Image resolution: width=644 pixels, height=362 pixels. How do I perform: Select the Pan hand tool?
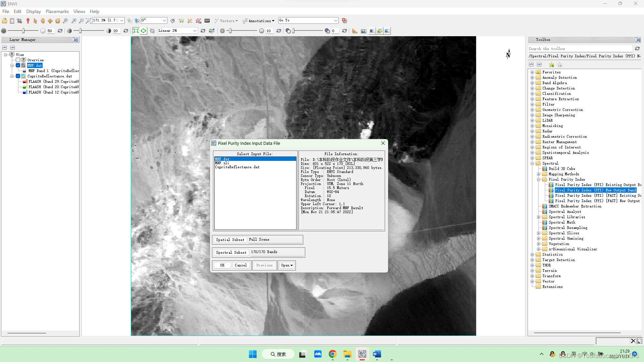(43, 21)
